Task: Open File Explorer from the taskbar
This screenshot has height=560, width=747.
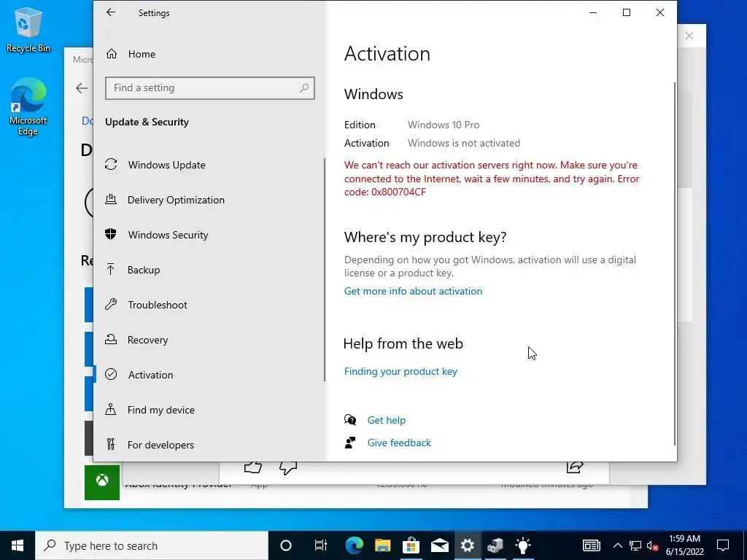Action: 382,545
